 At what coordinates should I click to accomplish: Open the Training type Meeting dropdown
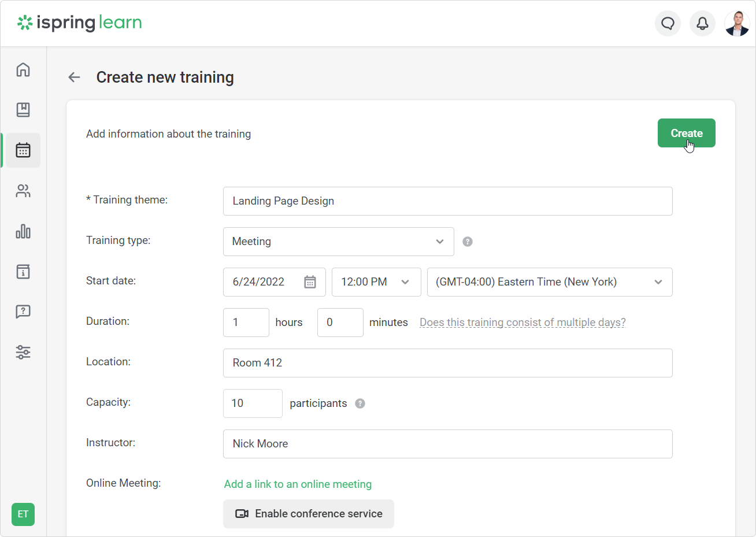(x=339, y=242)
